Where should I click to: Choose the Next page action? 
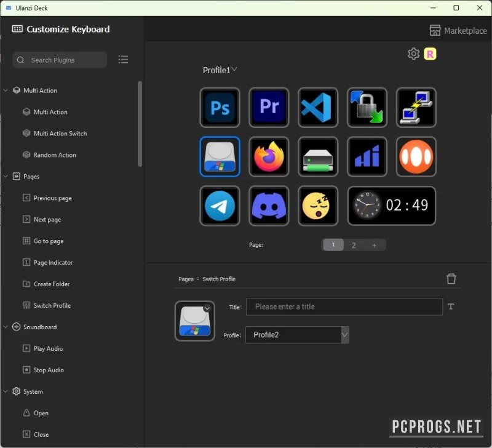pos(42,220)
